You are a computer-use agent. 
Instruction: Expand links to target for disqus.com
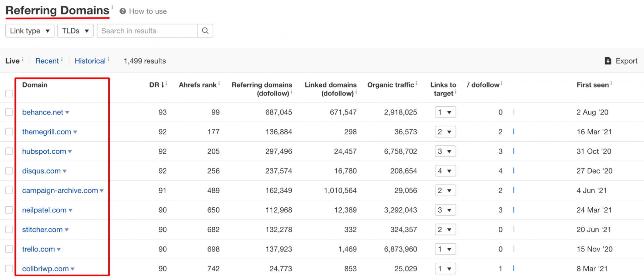pyautogui.click(x=445, y=171)
